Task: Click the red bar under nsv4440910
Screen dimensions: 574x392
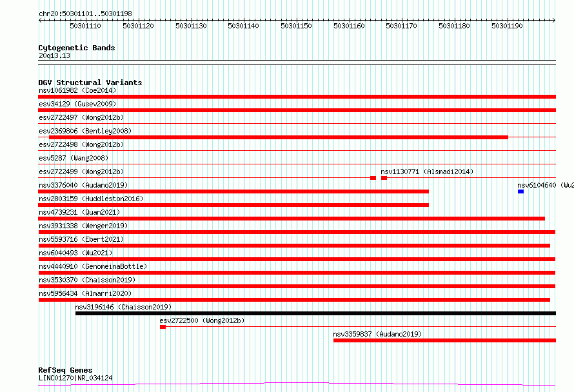Action: tap(297, 273)
